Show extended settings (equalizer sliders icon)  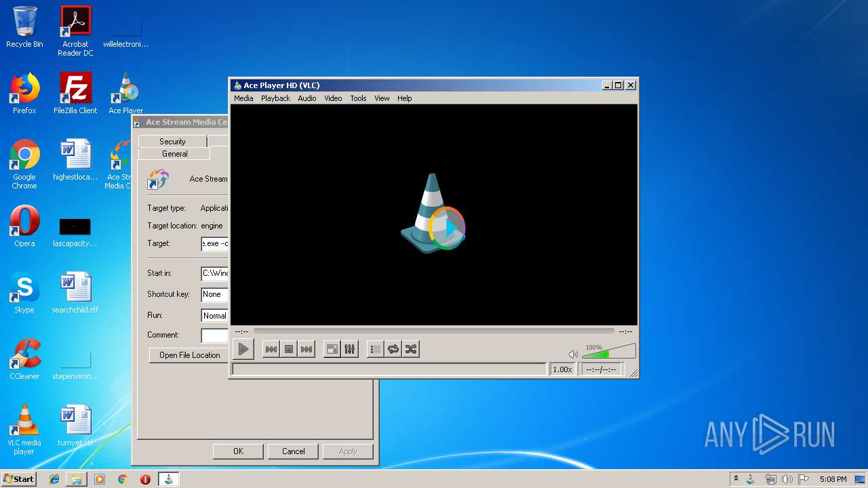click(x=350, y=349)
